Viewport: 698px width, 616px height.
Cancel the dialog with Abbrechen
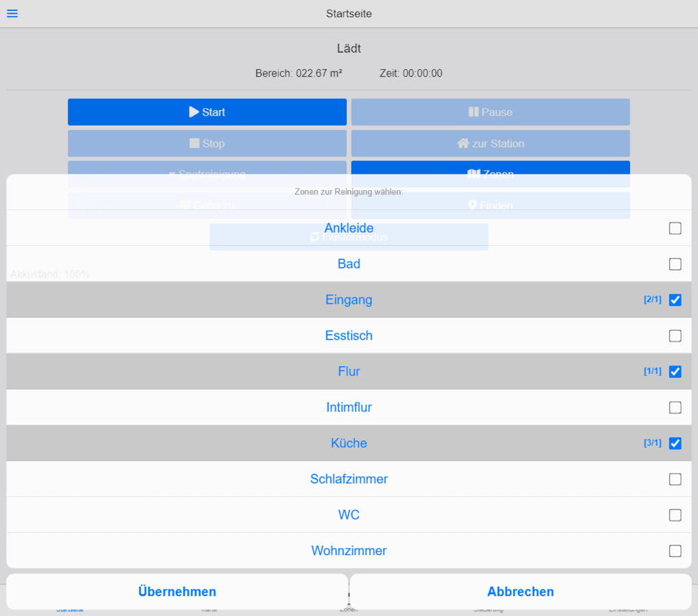[x=521, y=592]
